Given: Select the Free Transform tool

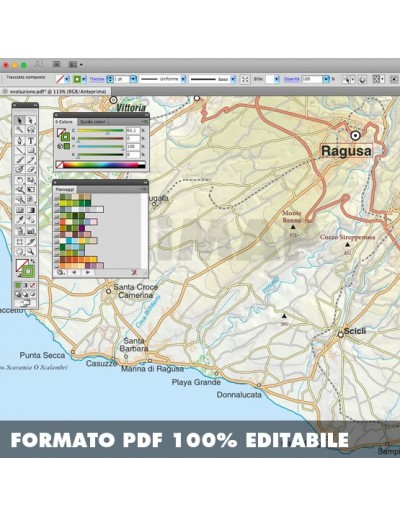Looking at the screenshot, I should tap(31, 190).
